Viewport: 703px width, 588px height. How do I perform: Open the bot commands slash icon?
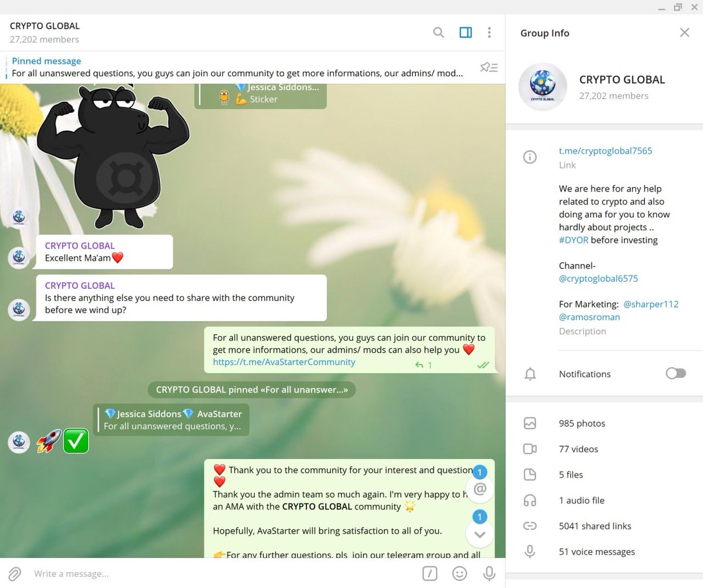(x=429, y=573)
